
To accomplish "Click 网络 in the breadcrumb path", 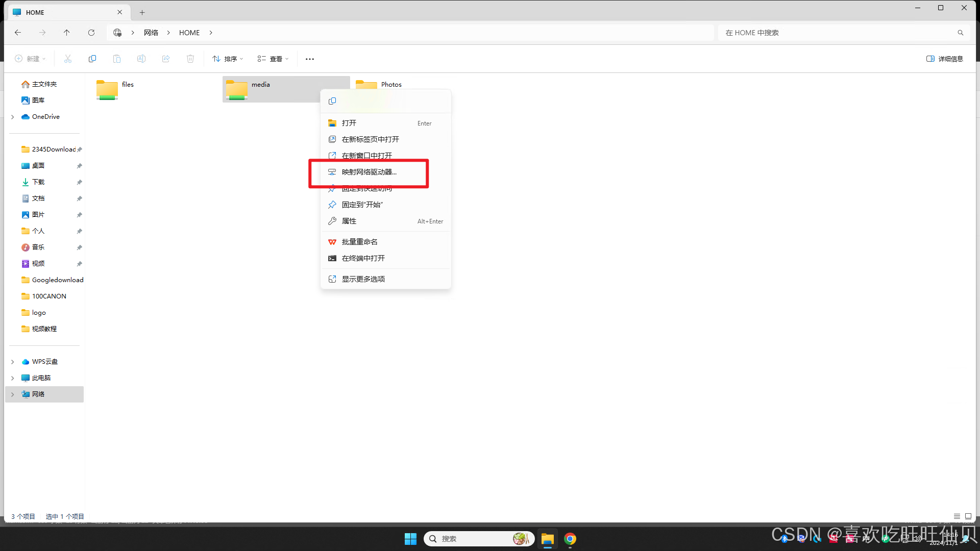I will 151,33.
